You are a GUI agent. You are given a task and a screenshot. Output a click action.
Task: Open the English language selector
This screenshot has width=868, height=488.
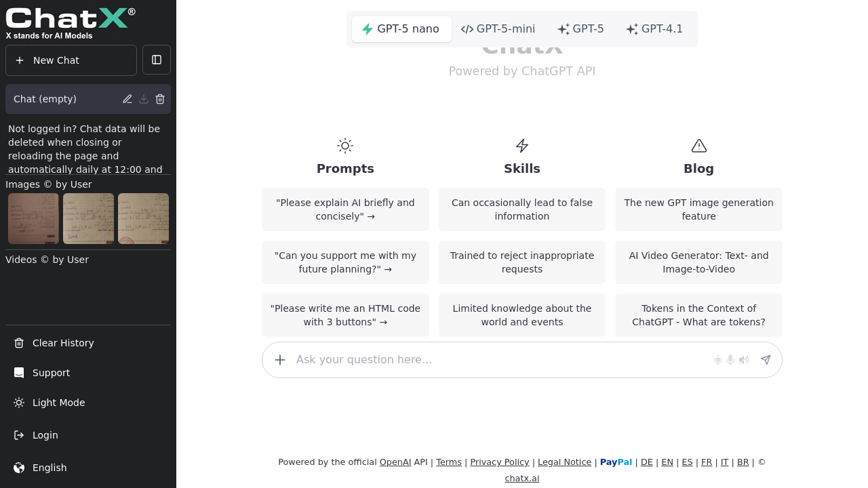[x=50, y=468]
